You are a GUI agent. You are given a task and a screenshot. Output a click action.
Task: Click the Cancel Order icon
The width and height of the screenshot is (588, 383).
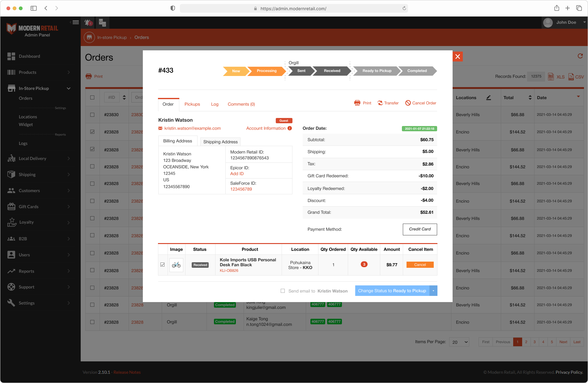(x=408, y=103)
